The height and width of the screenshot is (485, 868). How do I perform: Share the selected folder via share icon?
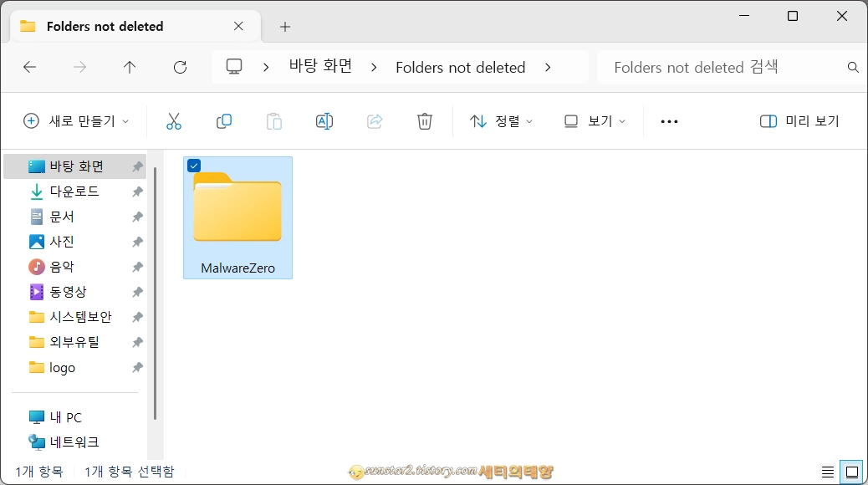[x=375, y=120]
